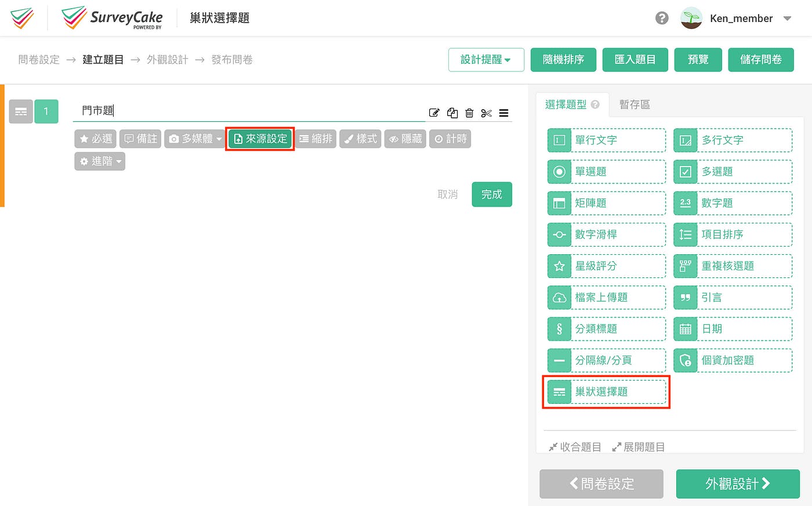
Task: Open the 進階 advanced dropdown
Action: (100, 161)
